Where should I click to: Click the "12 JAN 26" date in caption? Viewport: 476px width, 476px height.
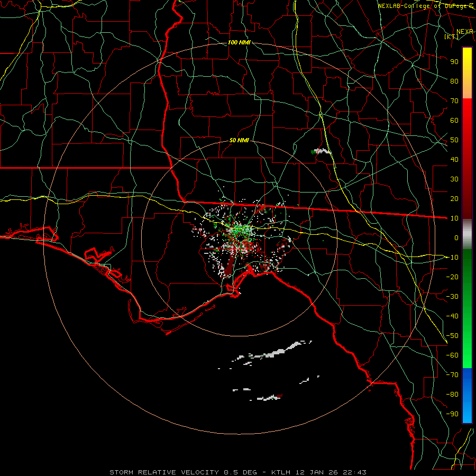[x=318, y=472]
